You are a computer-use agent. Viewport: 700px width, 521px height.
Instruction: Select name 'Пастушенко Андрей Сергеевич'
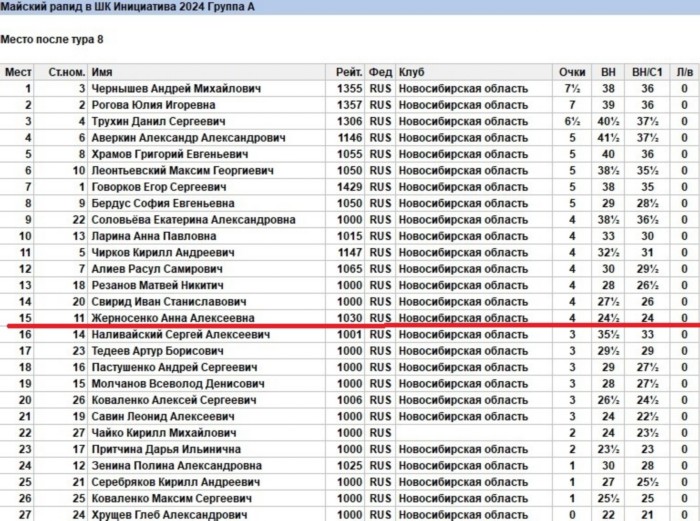click(x=174, y=367)
